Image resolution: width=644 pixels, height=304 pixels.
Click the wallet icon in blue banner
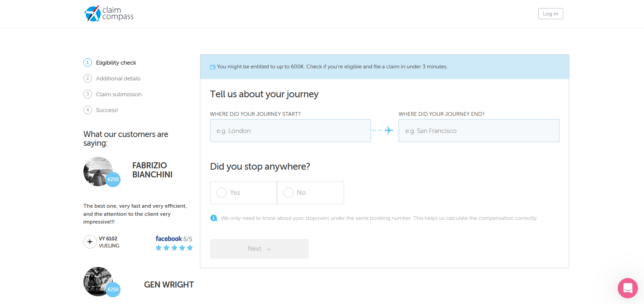pos(213,67)
